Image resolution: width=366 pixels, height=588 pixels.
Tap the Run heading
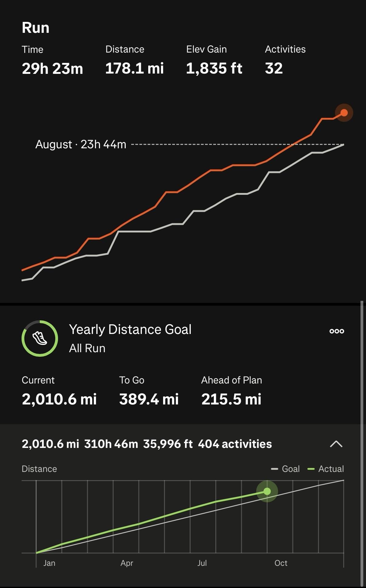click(x=36, y=28)
